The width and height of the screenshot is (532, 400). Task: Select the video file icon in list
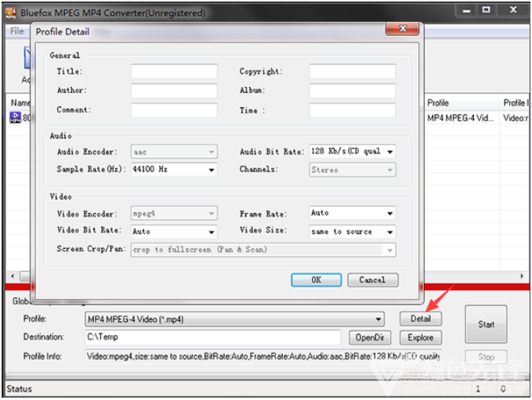pyautogui.click(x=15, y=117)
